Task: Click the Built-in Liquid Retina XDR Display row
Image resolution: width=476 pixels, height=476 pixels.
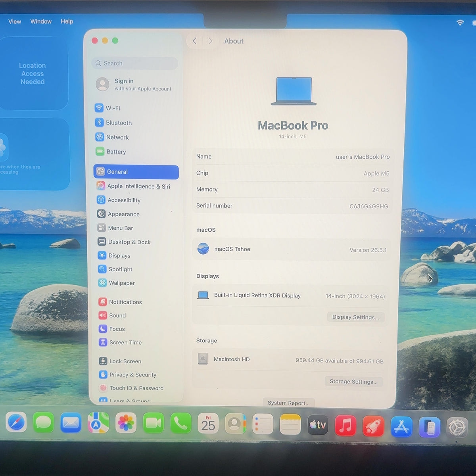Action: coord(291,296)
